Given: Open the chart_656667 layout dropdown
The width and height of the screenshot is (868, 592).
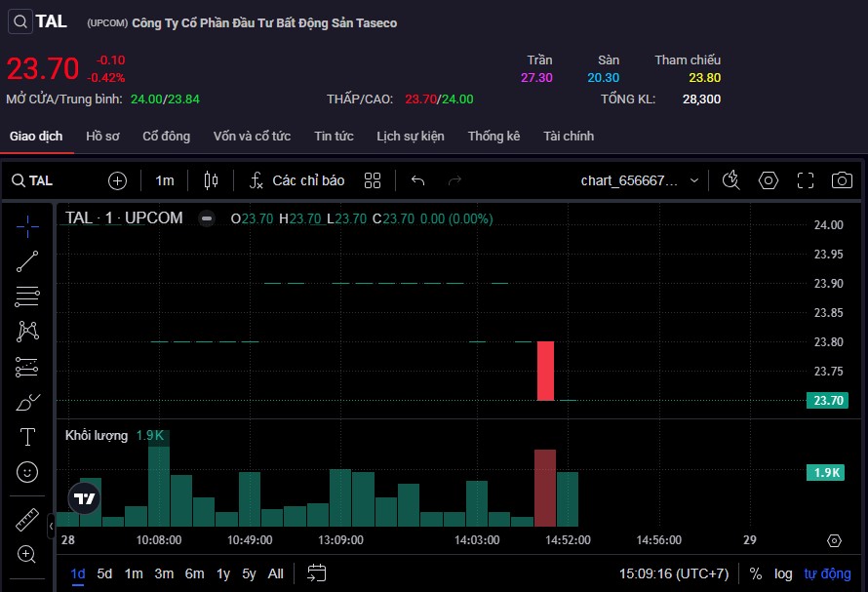Looking at the screenshot, I should tap(640, 180).
